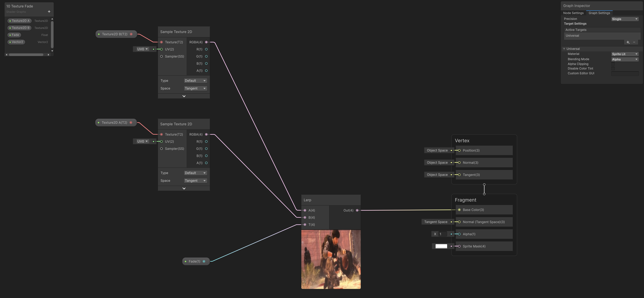Enable Alpha Clipping checkbox
Screen dimensions: 644x298
tap(613, 64)
